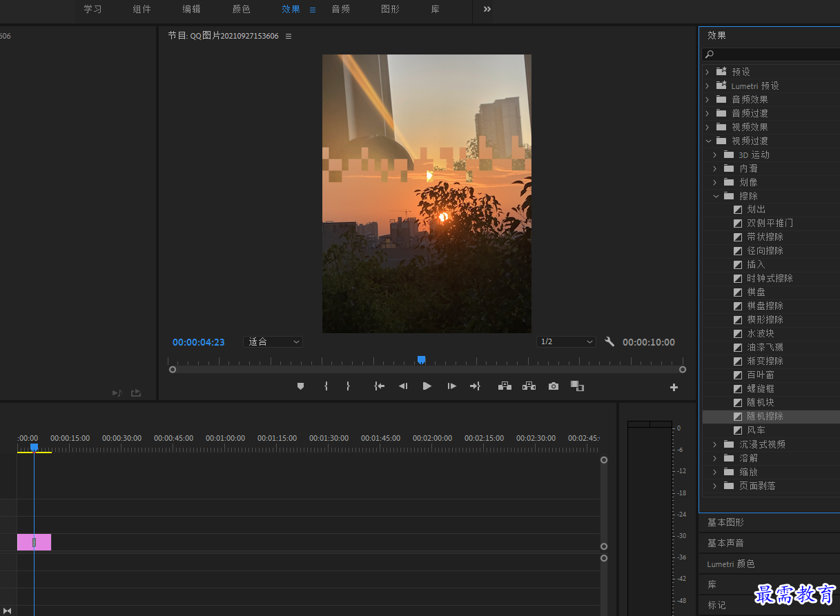Image resolution: width=840 pixels, height=616 pixels.
Task: Select the 油漆飞溅 transition
Action: pos(765,348)
